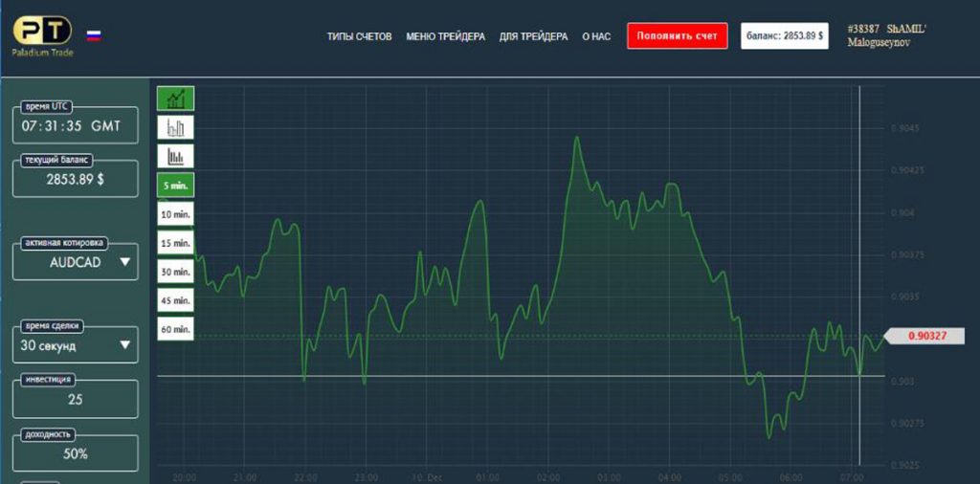
Task: Choose the 45 min. timeframe
Action: (175, 300)
